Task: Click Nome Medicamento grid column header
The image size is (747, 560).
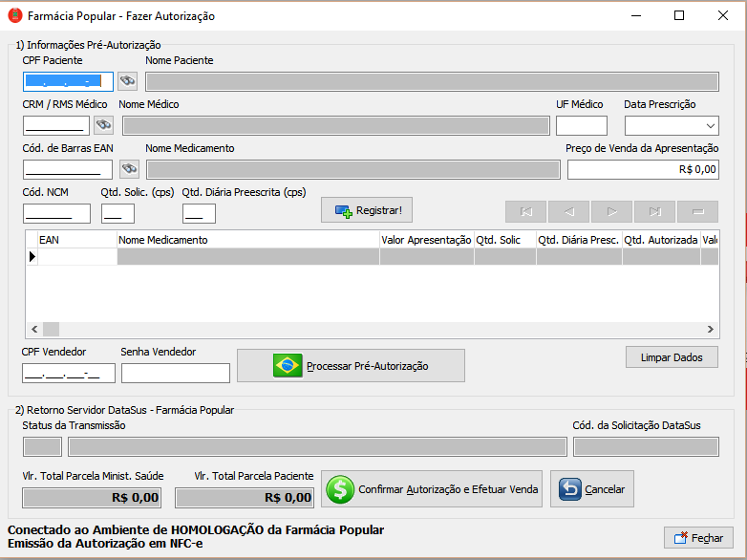Action: coord(248,240)
